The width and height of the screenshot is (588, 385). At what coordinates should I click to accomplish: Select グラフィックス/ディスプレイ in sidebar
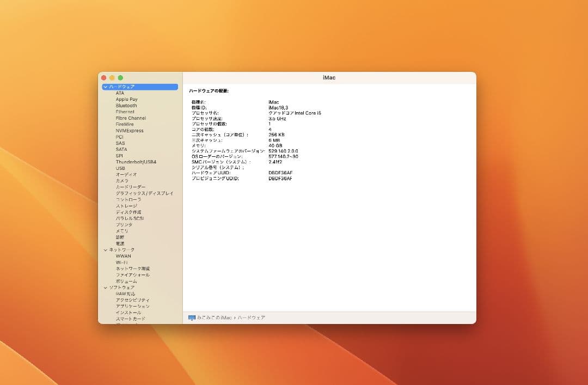pos(144,193)
